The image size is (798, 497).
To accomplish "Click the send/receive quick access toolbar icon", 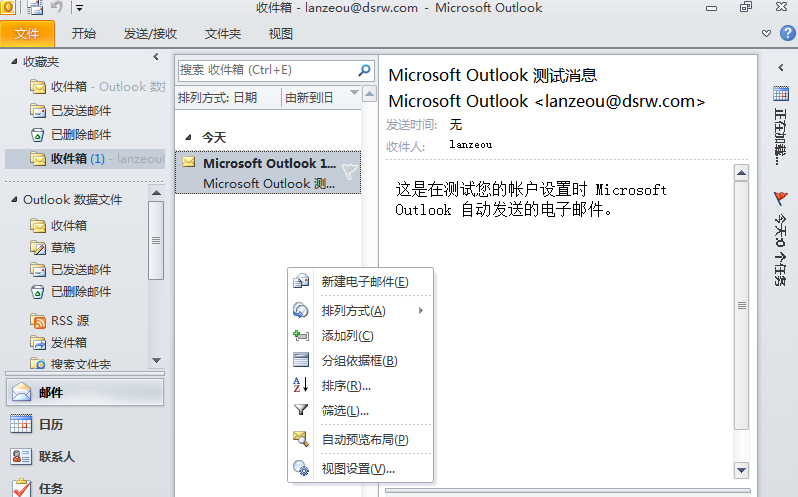I will (34, 7).
